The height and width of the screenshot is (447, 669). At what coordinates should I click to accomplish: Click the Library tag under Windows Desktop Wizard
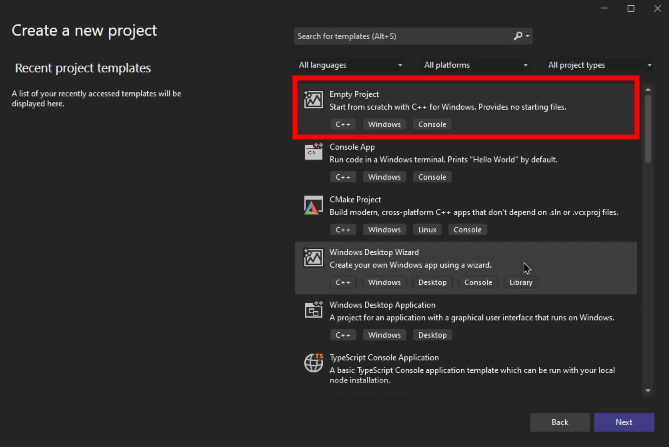pos(520,282)
